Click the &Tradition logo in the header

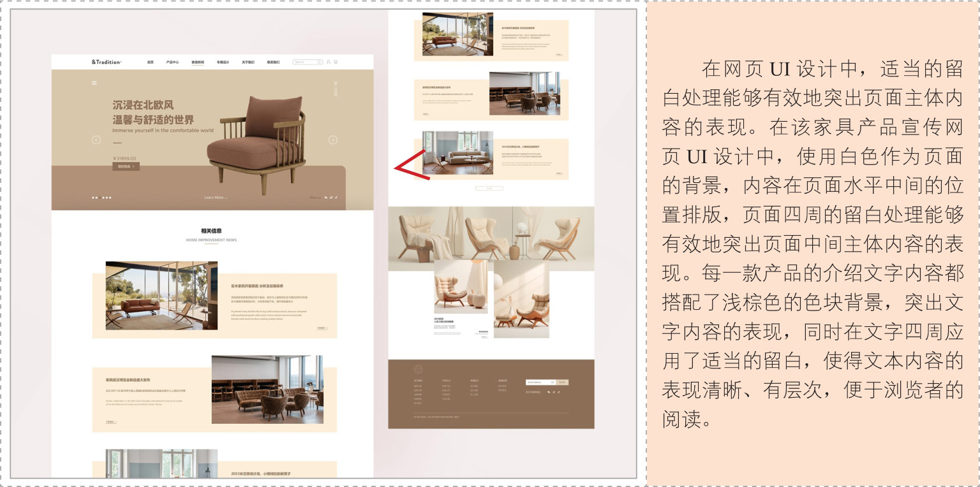point(106,62)
